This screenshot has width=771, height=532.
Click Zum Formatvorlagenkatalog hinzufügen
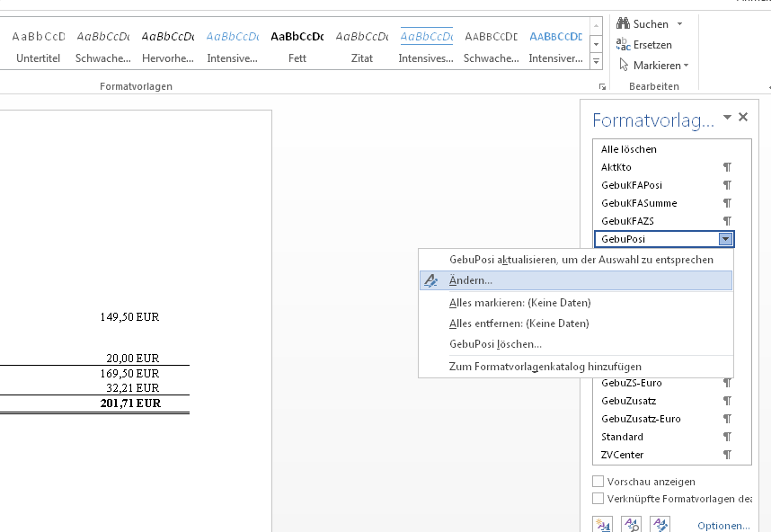click(x=545, y=366)
